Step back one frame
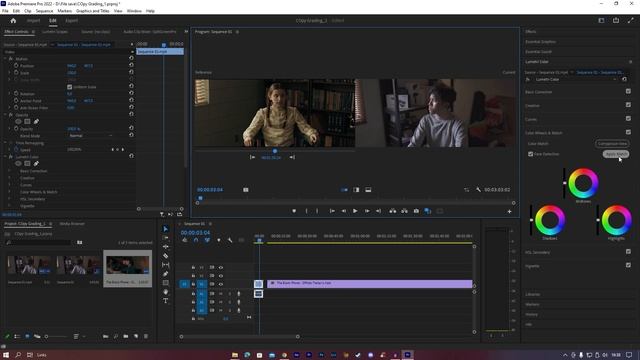The height and width of the screenshot is (360, 640). 344,211
